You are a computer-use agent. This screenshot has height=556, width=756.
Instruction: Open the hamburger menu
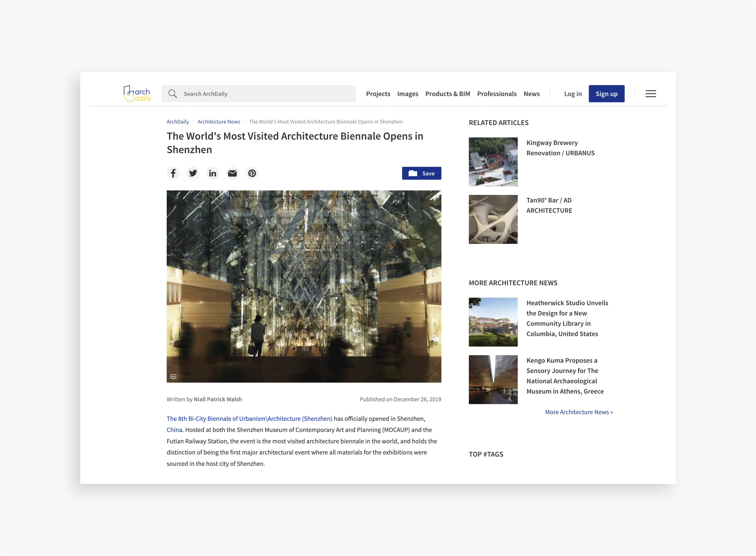(x=651, y=94)
